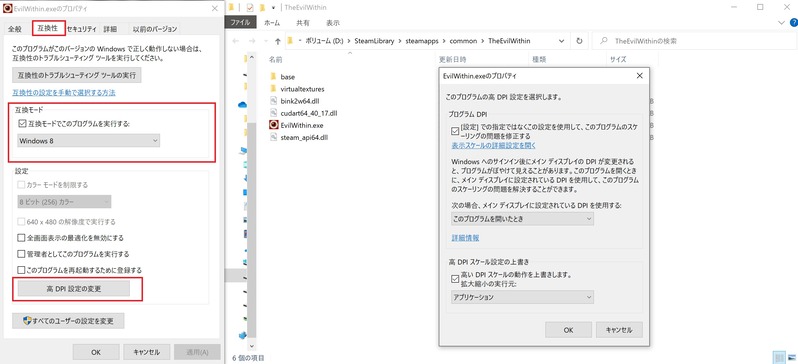
Task: Click the EvilWithin.exe application icon in file list
Action: 274,125
